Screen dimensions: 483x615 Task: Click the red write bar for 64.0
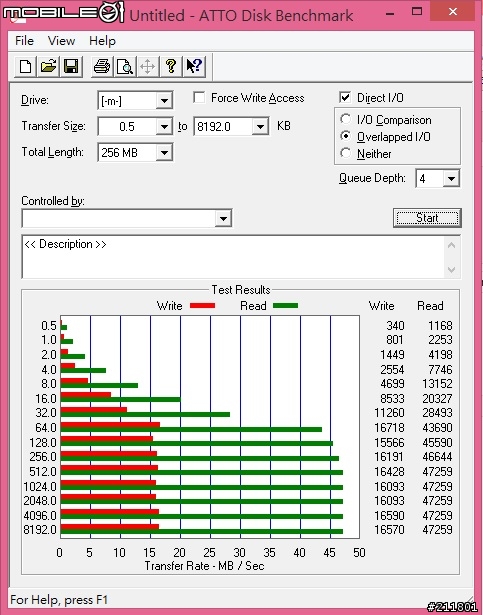pos(110,425)
